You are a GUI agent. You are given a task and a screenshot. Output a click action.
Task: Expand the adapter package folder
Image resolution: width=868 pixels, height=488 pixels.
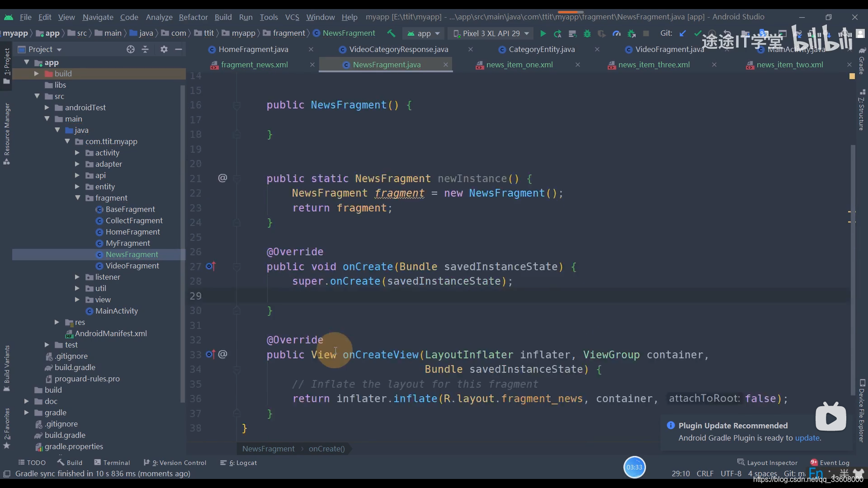pos(77,164)
